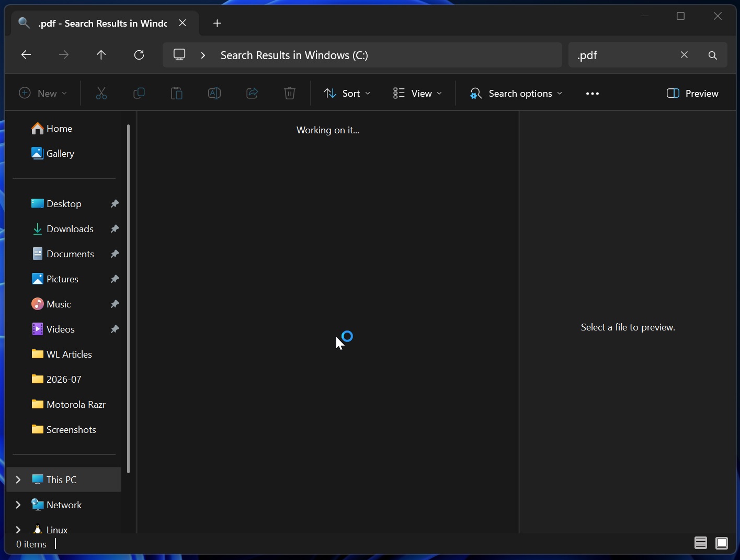Unpin Pictures using its pin icon

coord(115,279)
